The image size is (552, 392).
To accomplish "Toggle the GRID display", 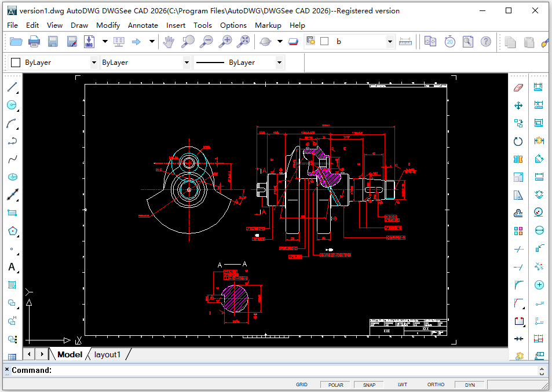I will (x=301, y=384).
